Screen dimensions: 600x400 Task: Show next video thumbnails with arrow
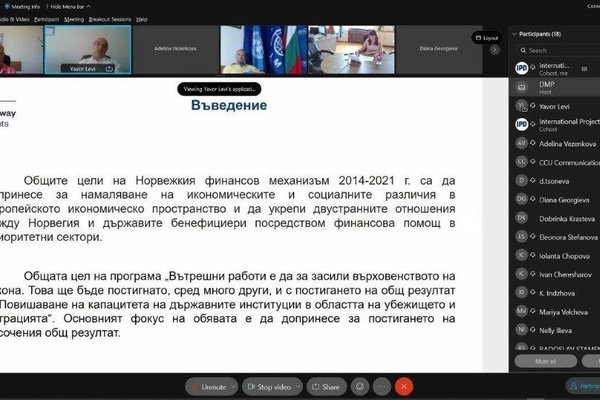tap(494, 50)
